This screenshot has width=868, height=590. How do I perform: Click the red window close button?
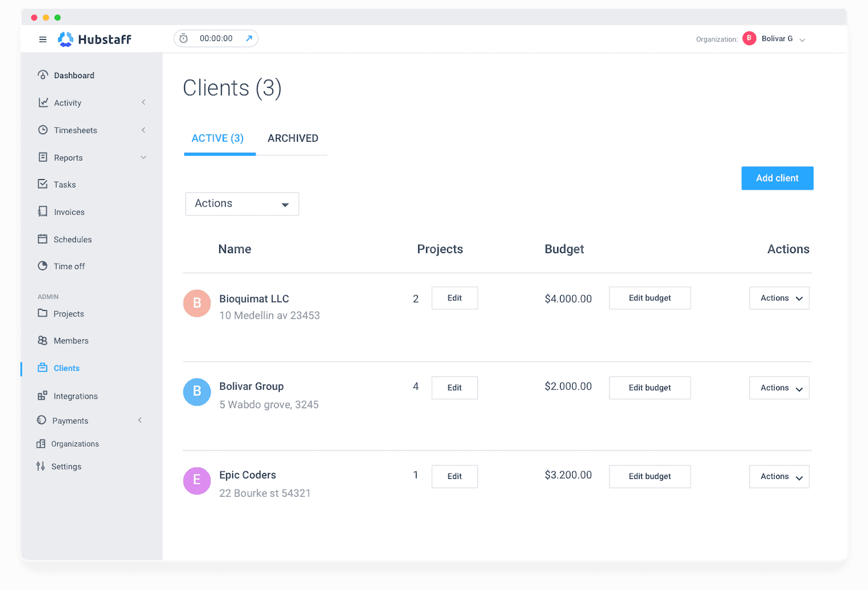pyautogui.click(x=34, y=17)
